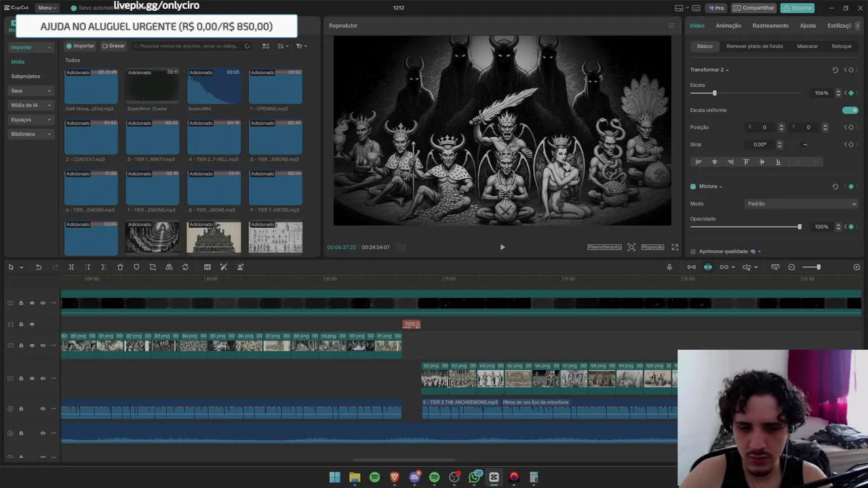
Task: Open fullscreen preview in the player
Action: (675, 247)
